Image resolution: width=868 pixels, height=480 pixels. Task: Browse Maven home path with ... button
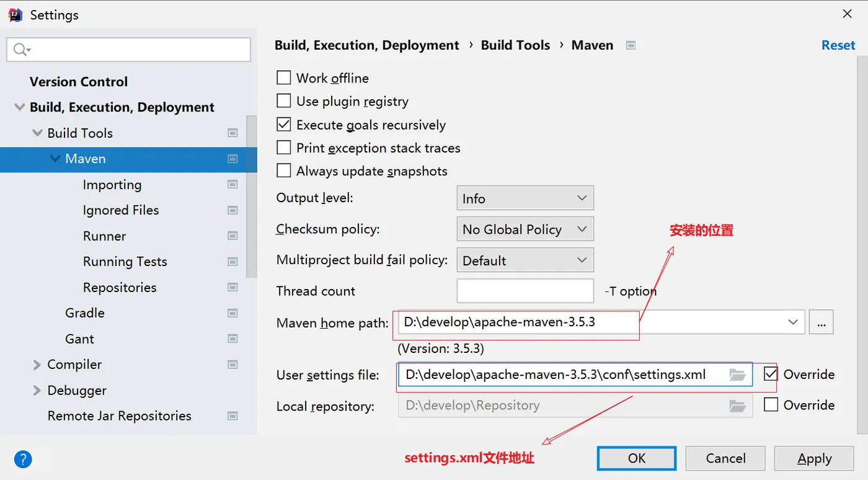821,322
